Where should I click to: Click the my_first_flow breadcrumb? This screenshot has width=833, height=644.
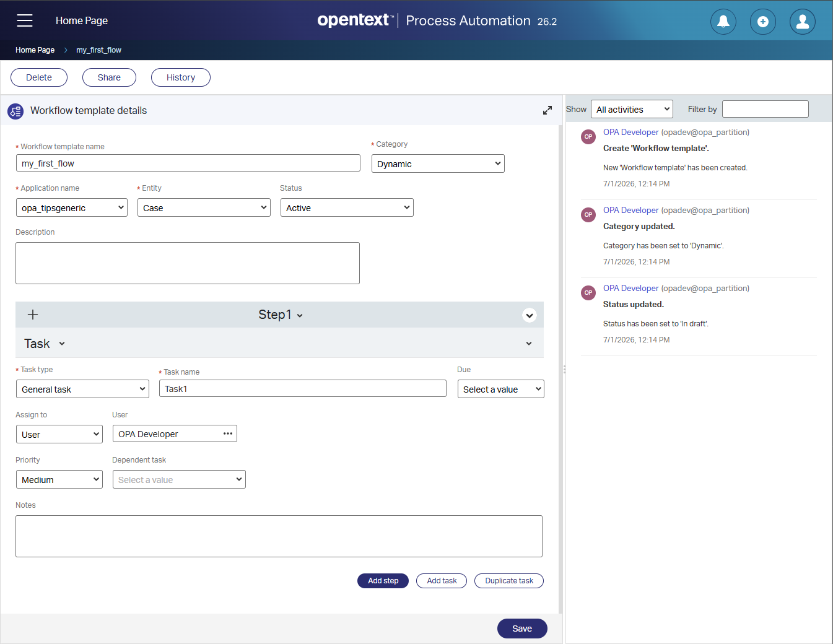(x=98, y=50)
